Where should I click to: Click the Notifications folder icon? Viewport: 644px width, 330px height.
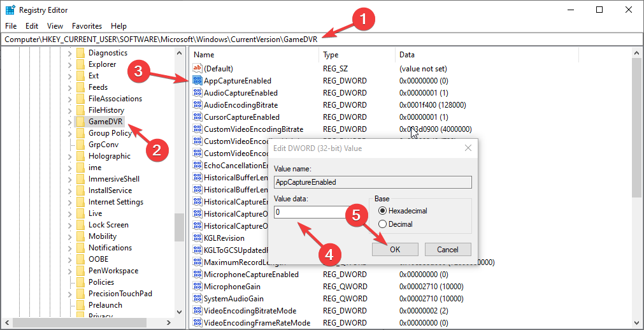pyautogui.click(x=80, y=248)
